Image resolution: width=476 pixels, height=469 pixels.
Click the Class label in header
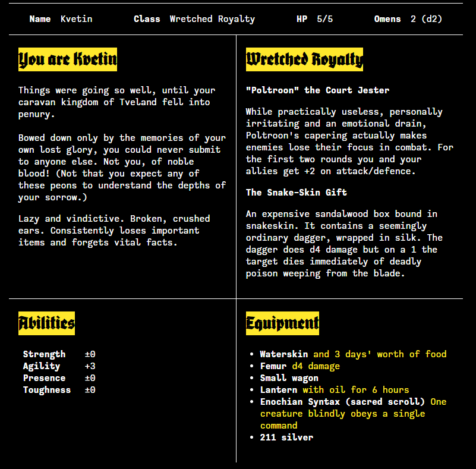tap(147, 19)
